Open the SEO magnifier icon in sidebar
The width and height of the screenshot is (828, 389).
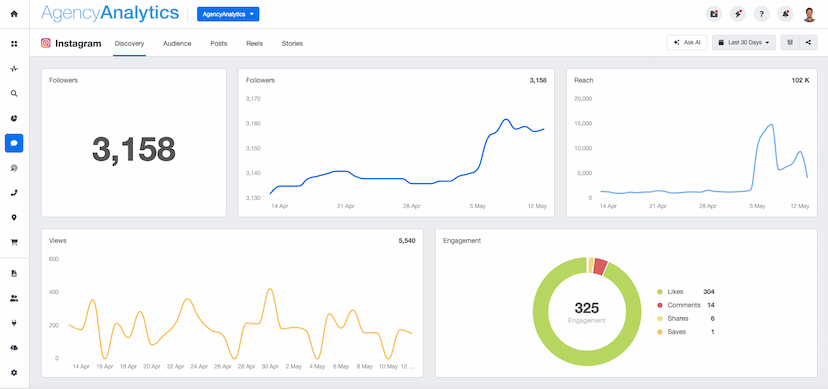(14, 93)
